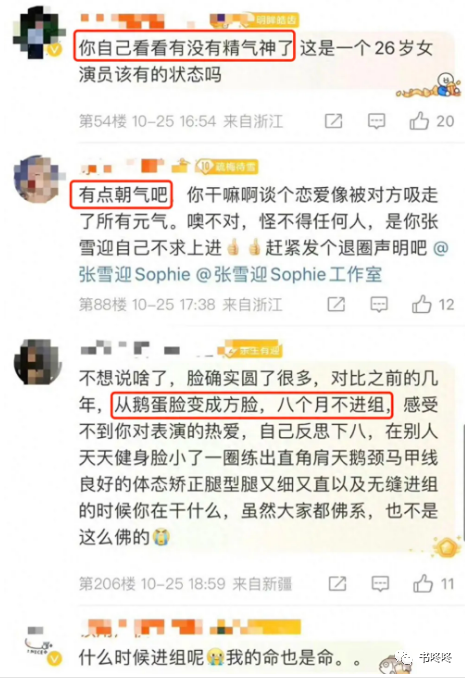View third commenter's avatar

[38, 362]
